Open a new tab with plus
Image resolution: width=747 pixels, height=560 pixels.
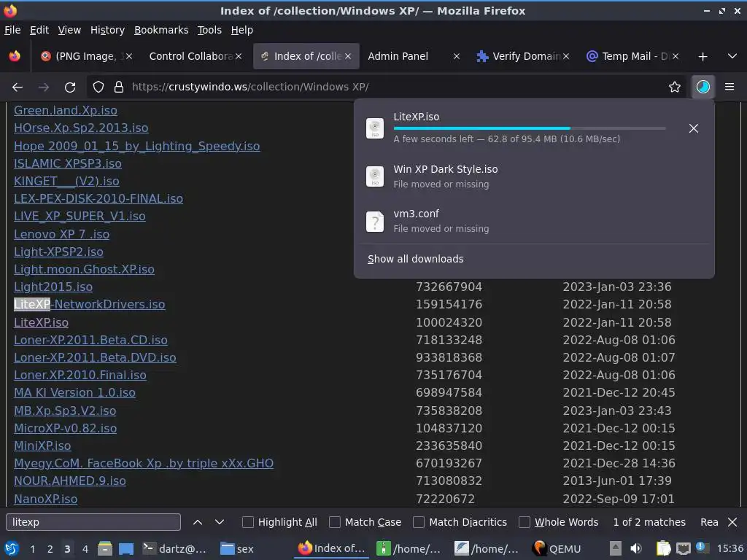point(703,57)
